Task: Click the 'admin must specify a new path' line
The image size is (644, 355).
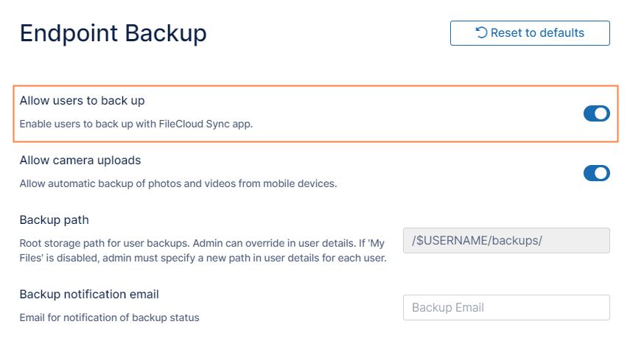Action: 202,259
